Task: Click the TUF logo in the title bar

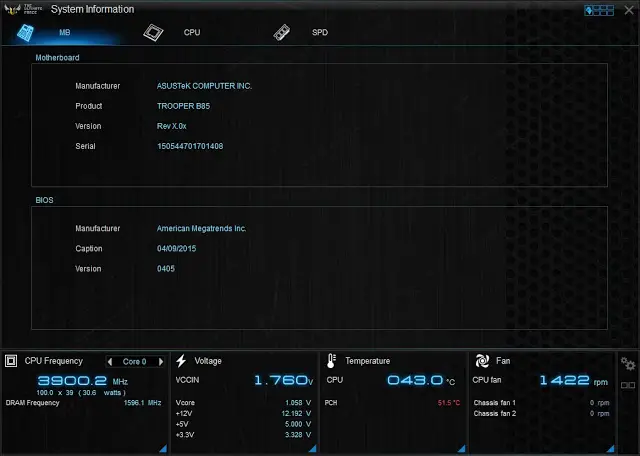Action: [23, 9]
